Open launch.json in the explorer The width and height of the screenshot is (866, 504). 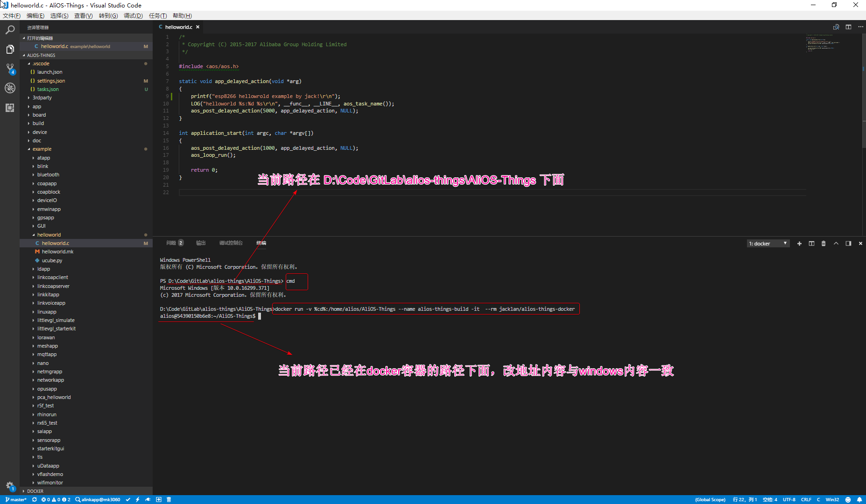point(86,72)
